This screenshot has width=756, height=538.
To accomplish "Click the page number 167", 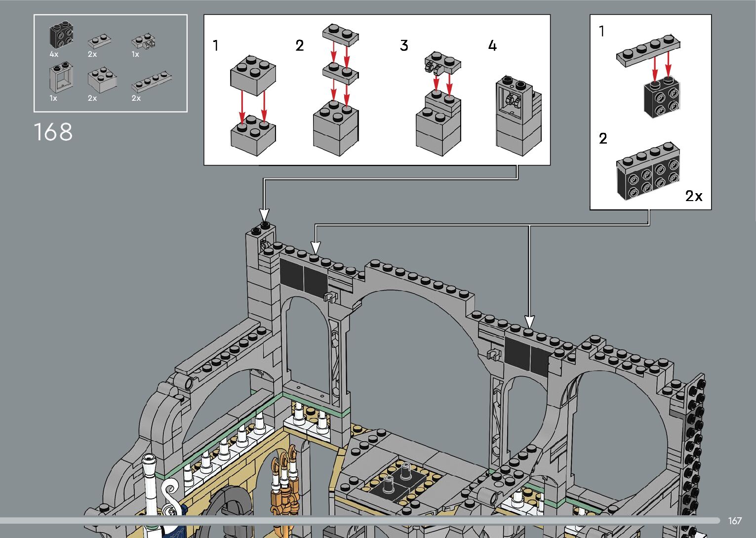I will point(735,521).
